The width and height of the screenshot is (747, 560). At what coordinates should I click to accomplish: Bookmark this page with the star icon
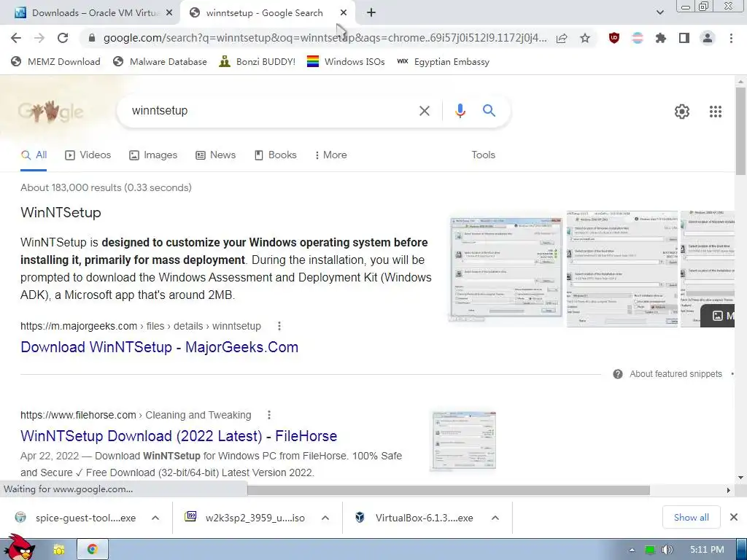click(x=585, y=38)
